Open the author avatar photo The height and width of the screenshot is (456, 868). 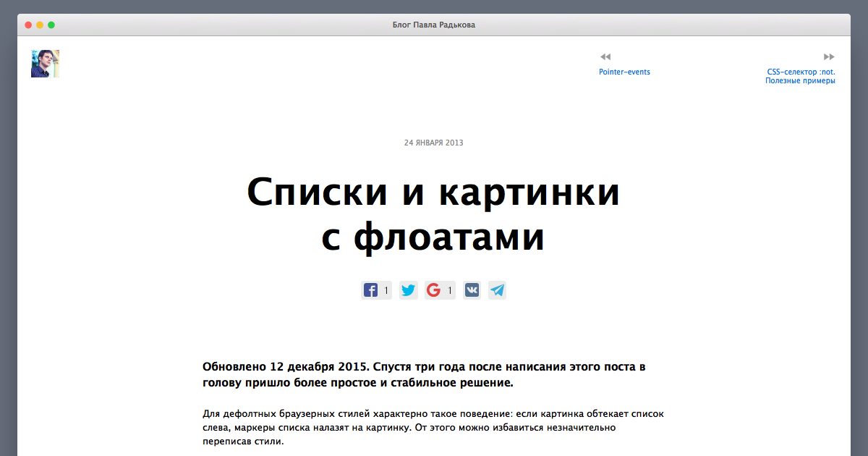coord(45,64)
